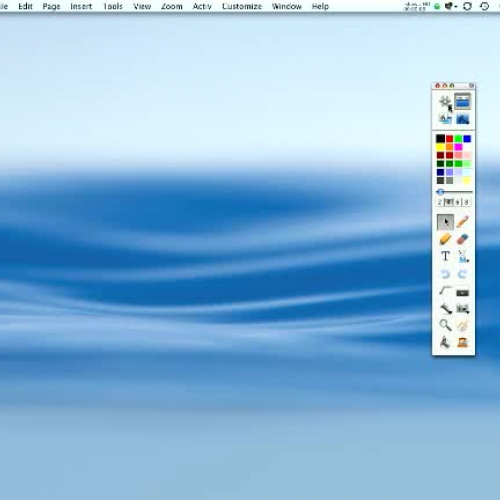The width and height of the screenshot is (500, 500).
Task: Pick the black color swatch
Action: coord(440,138)
